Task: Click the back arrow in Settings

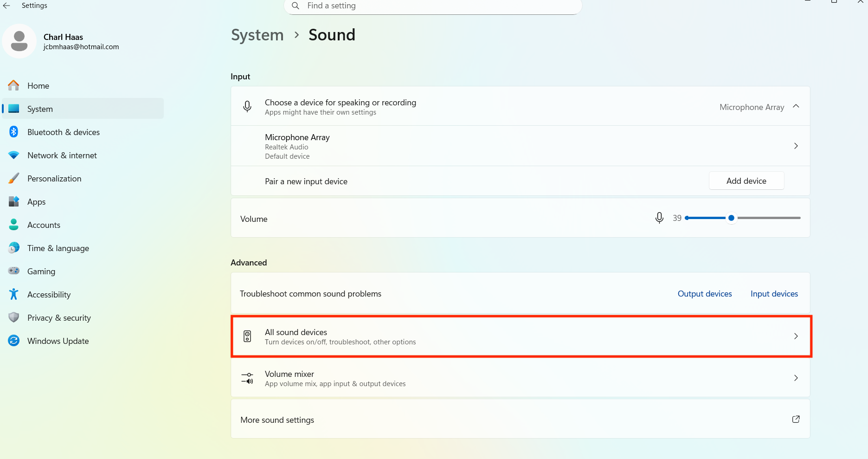Action: click(7, 6)
